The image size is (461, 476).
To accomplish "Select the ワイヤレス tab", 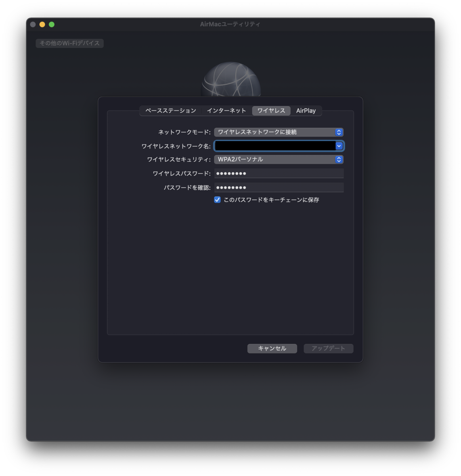I will [x=271, y=111].
